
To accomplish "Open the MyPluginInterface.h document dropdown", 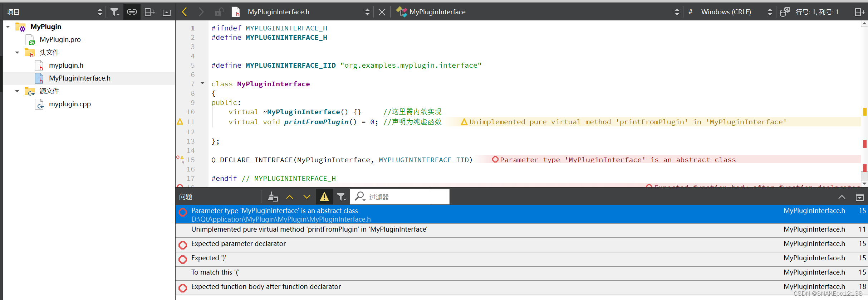I will (367, 12).
